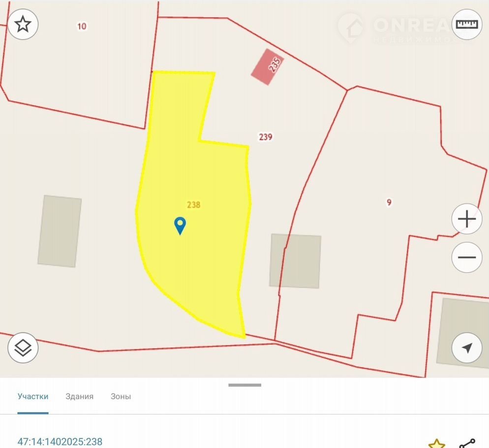Image resolution: width=489 pixels, height=448 pixels.
Task: Add parcel to favorites with yellow star
Action: click(437, 443)
